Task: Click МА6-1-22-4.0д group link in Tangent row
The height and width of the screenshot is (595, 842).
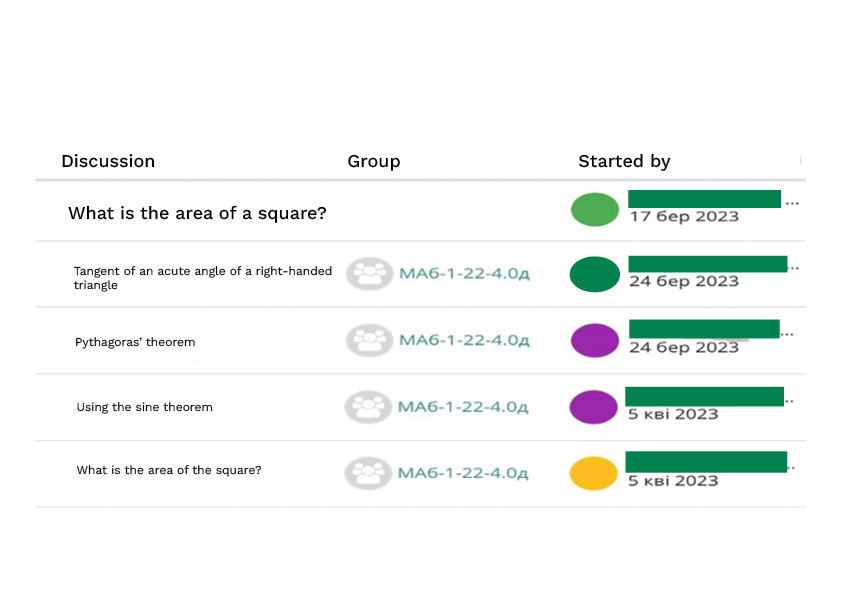Action: pyautogui.click(x=464, y=275)
